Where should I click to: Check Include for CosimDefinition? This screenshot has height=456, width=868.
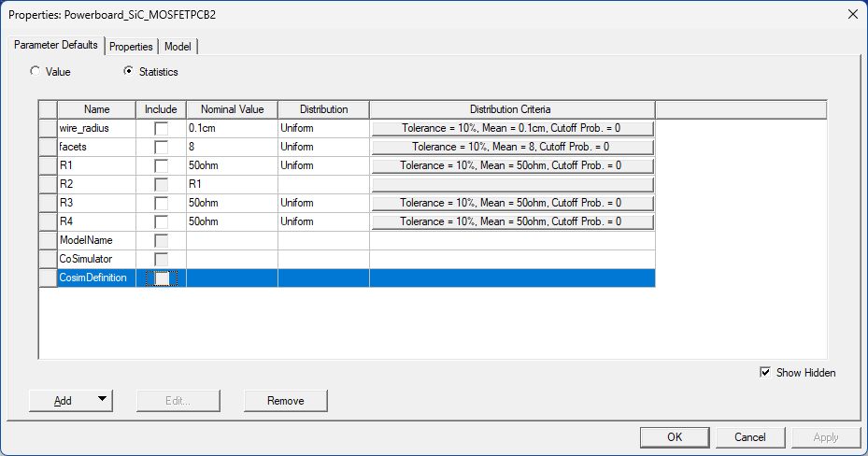(x=161, y=278)
